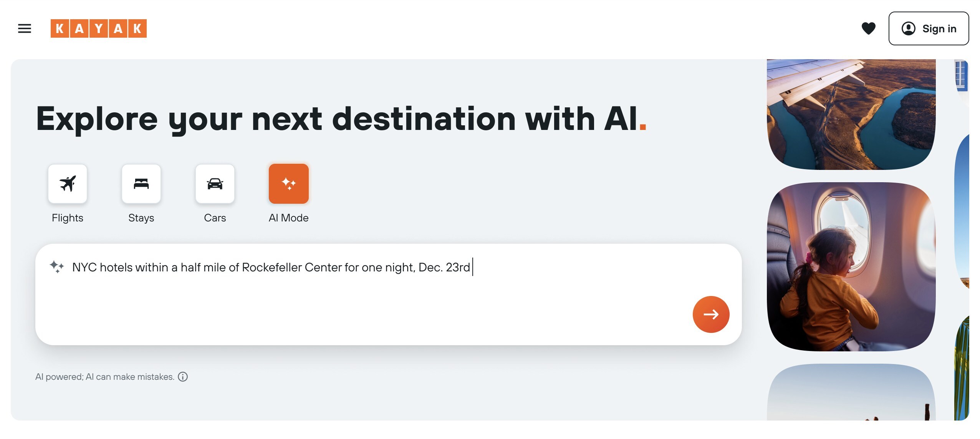Screen dimensions: 980x439
Task: Select the Flights airplane icon
Action: [68, 184]
